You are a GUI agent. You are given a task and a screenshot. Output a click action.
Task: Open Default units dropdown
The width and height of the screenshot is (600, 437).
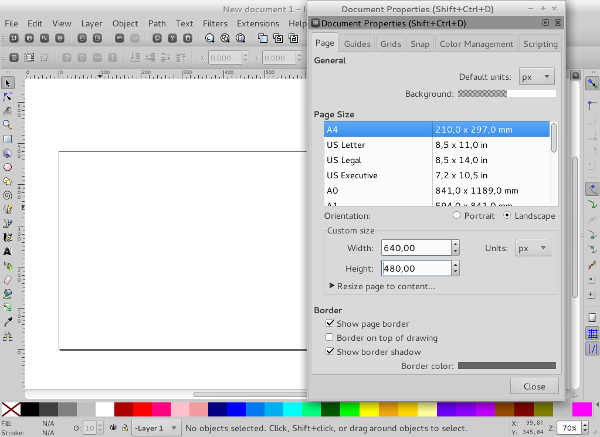537,77
